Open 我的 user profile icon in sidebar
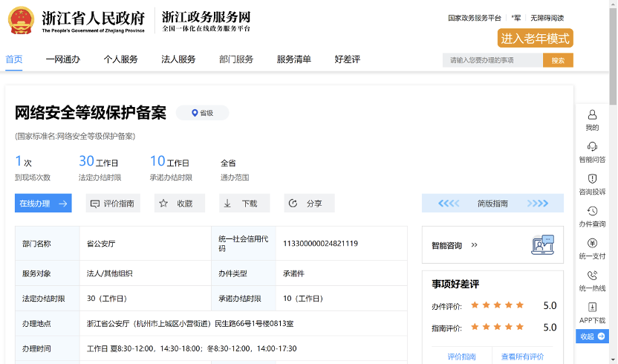 pos(592,115)
